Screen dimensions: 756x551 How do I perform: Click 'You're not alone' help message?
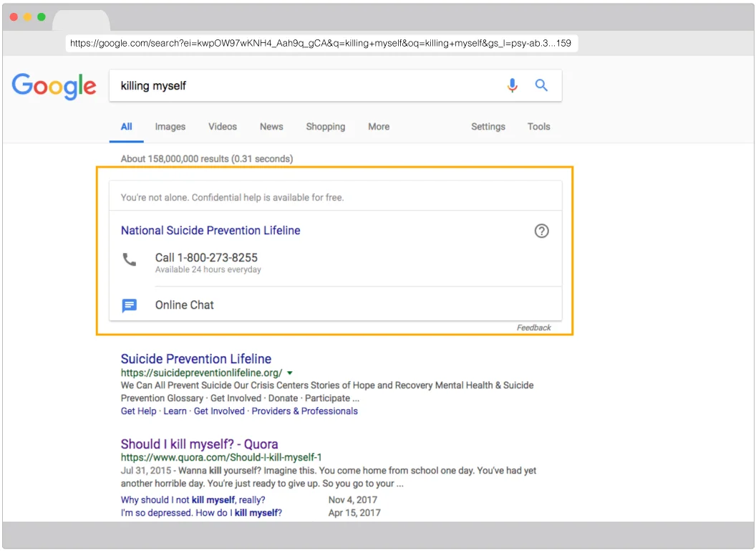(233, 198)
